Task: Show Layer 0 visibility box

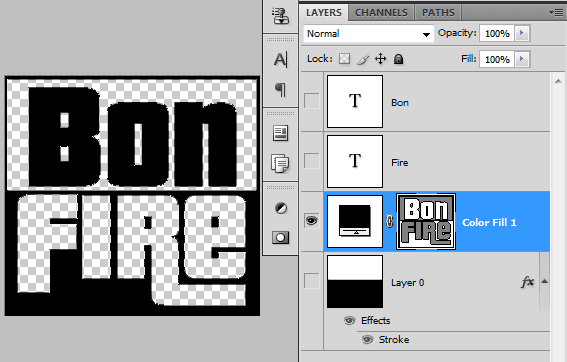Action: point(311,281)
